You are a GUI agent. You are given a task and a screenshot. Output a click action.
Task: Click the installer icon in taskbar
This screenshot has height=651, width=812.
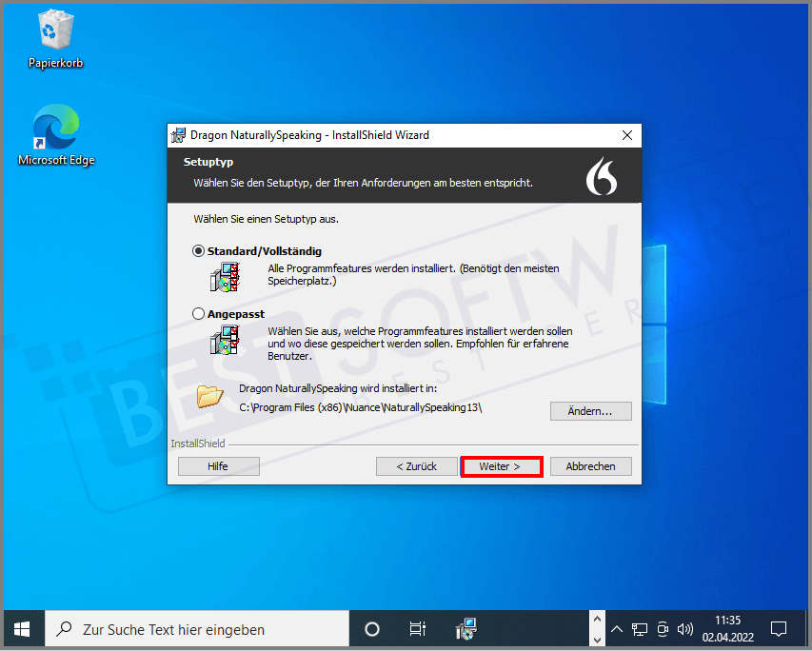(x=465, y=629)
